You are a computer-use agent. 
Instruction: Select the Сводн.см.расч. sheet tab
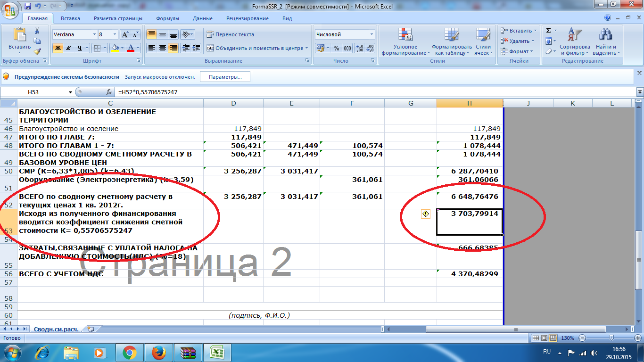coord(56,329)
